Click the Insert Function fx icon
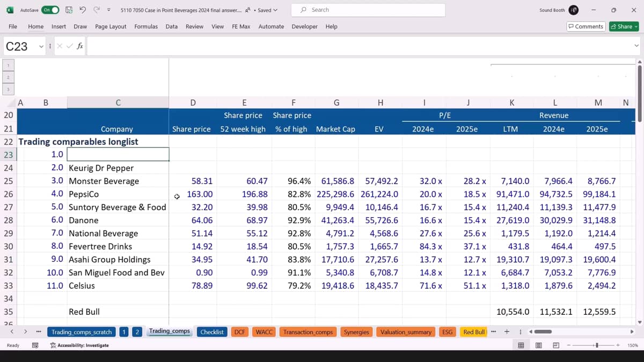The width and height of the screenshot is (644, 362). tap(80, 46)
